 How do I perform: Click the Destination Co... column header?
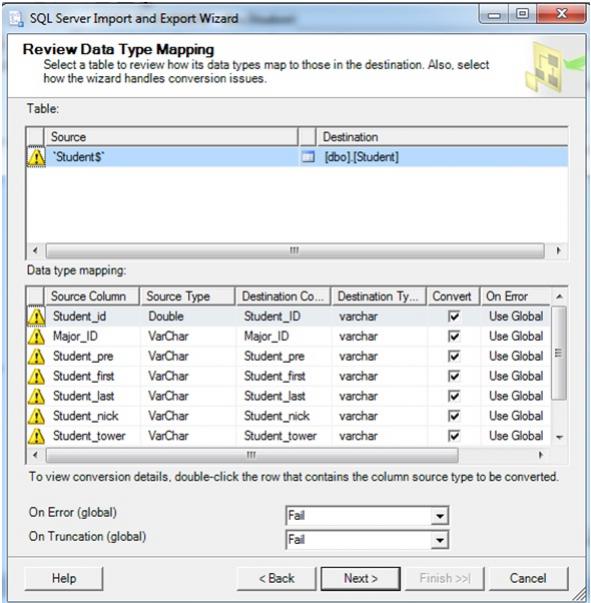(283, 296)
